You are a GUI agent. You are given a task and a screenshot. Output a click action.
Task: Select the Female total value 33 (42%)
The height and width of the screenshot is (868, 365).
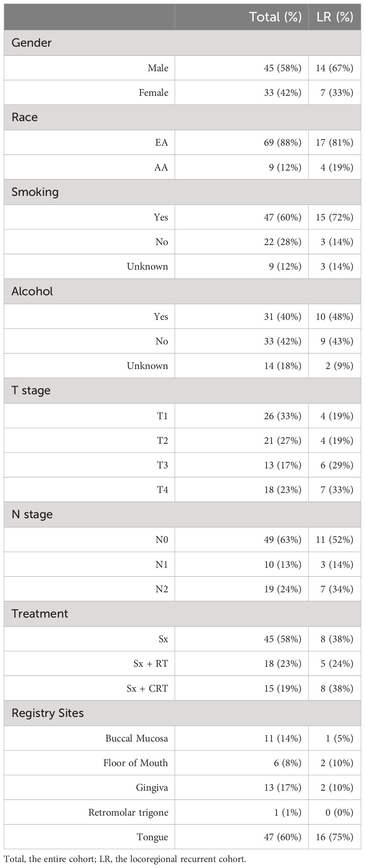click(x=282, y=93)
